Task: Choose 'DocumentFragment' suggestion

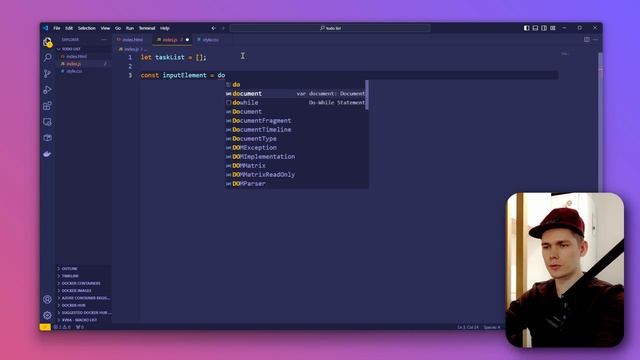Action: tap(297, 120)
